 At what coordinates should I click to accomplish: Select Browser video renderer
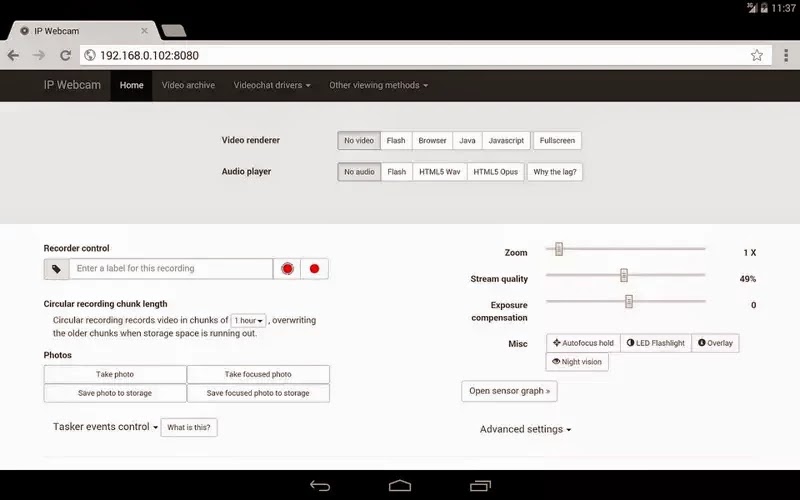[x=432, y=140]
